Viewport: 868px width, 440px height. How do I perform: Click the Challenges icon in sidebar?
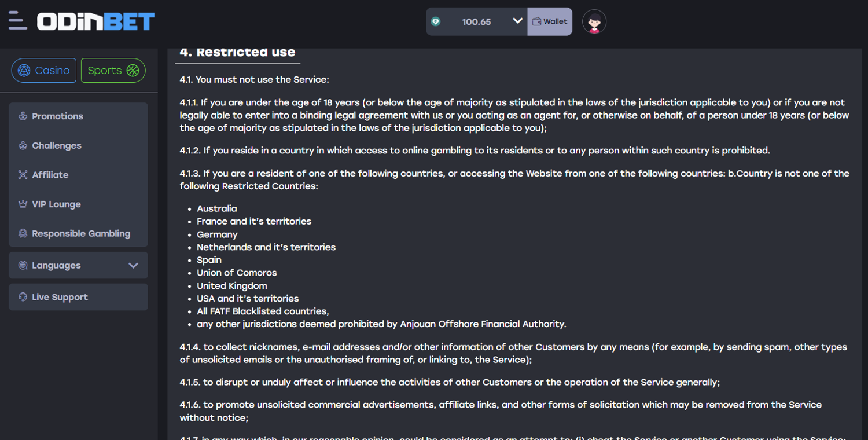pyautogui.click(x=23, y=146)
